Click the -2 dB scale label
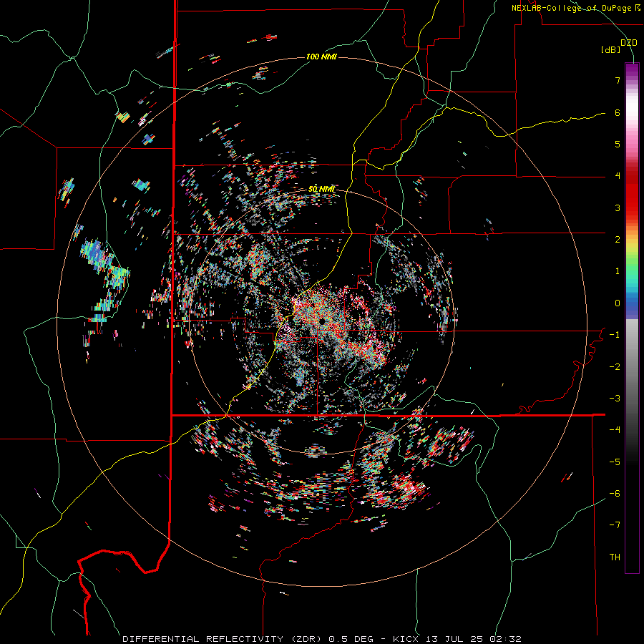 pos(615,367)
